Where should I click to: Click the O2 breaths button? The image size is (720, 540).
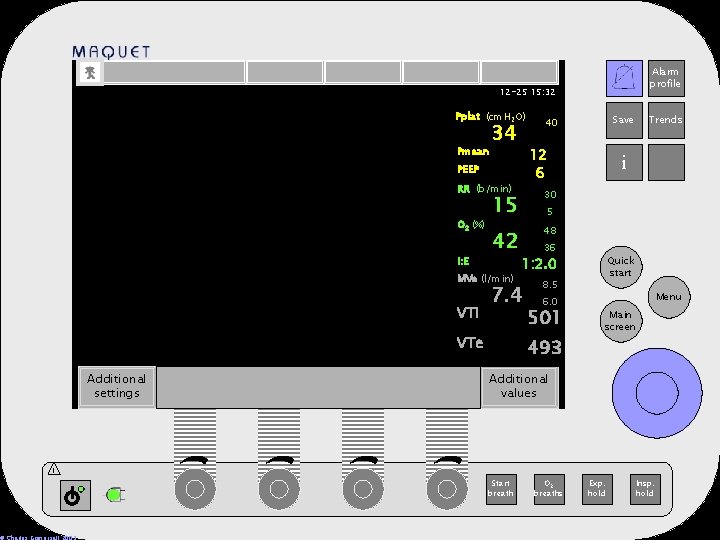click(x=549, y=489)
